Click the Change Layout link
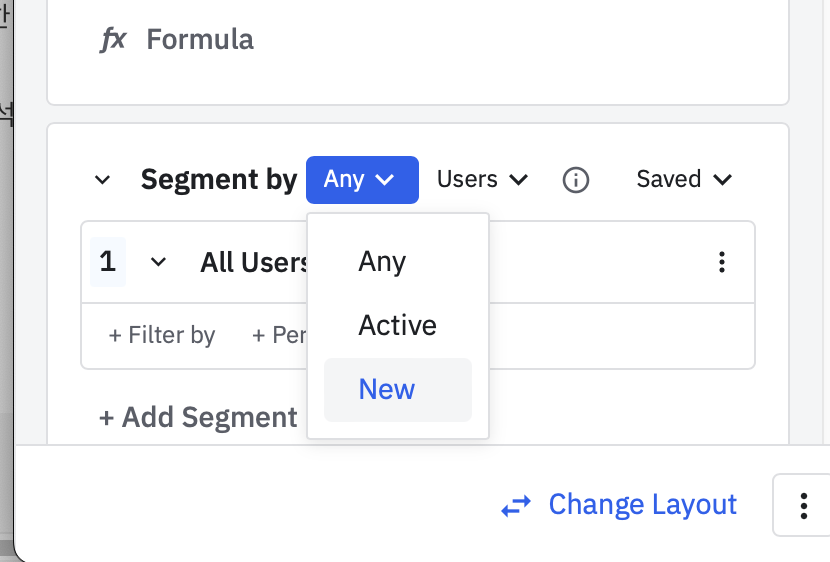Screen dimensions: 830x562 point(642,505)
